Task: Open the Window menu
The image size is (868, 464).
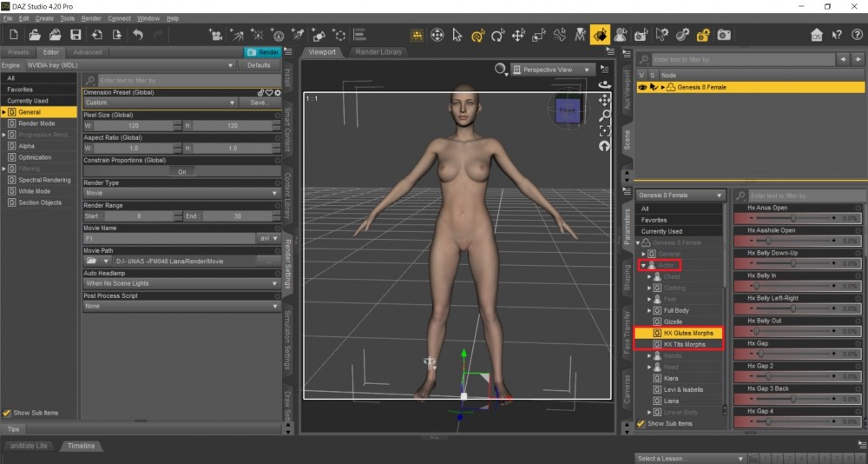Action: point(148,18)
